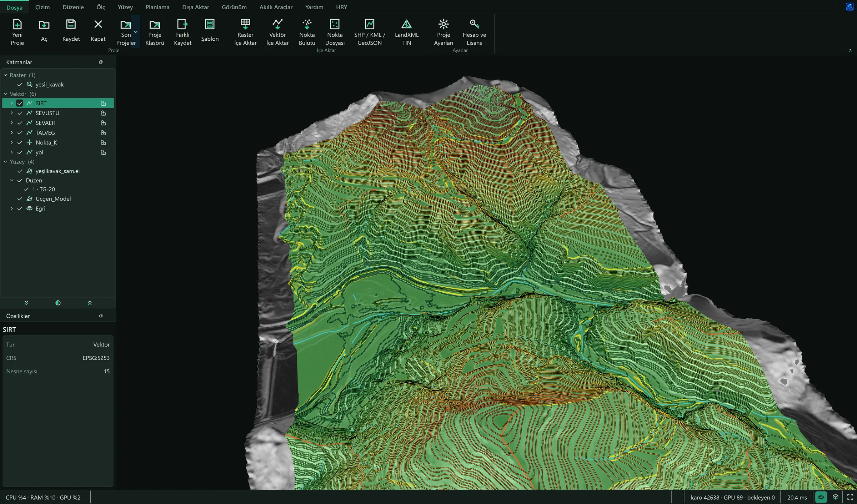Open the Akıllı Araçlar tab
857x504 pixels.
pyautogui.click(x=276, y=7)
